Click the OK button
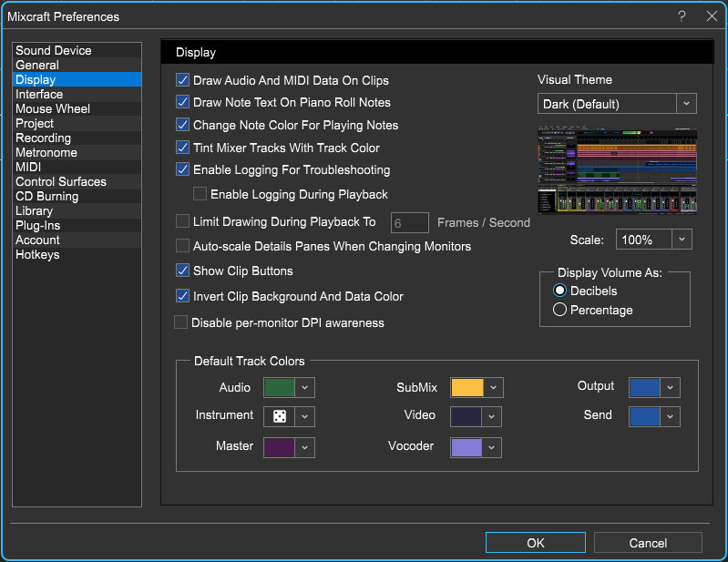728x562 pixels. (536, 543)
